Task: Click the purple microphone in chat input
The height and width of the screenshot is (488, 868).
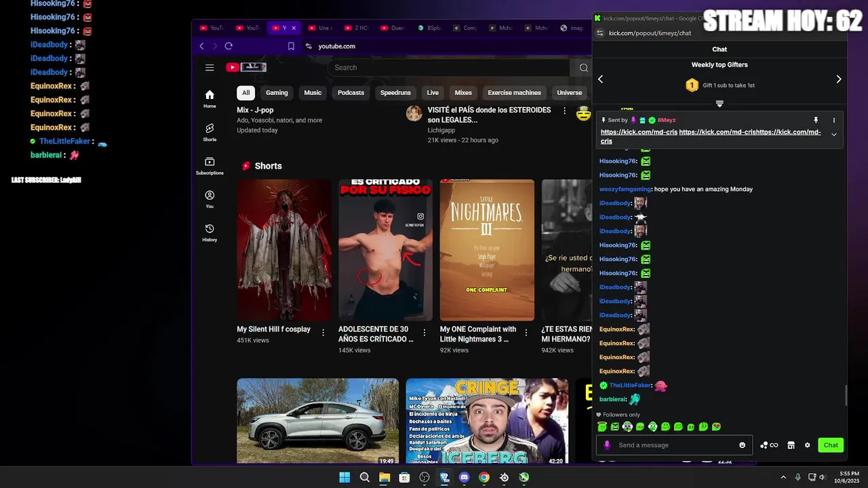Action: coord(607,445)
